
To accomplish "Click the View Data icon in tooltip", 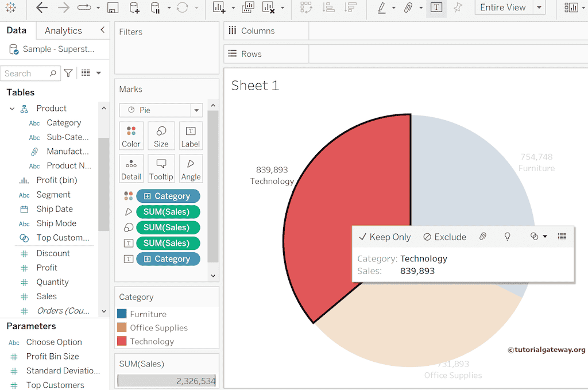I will coord(562,237).
